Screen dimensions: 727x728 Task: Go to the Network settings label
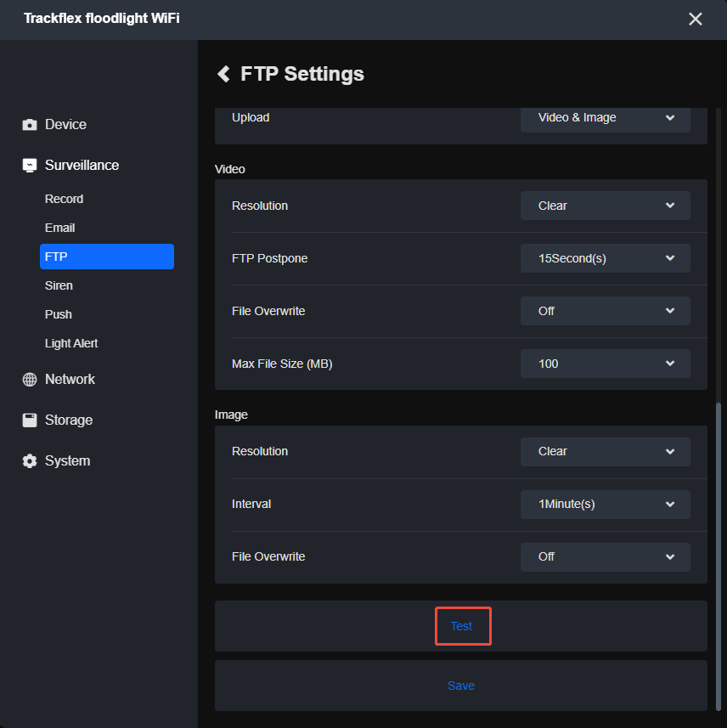pyautogui.click(x=70, y=380)
